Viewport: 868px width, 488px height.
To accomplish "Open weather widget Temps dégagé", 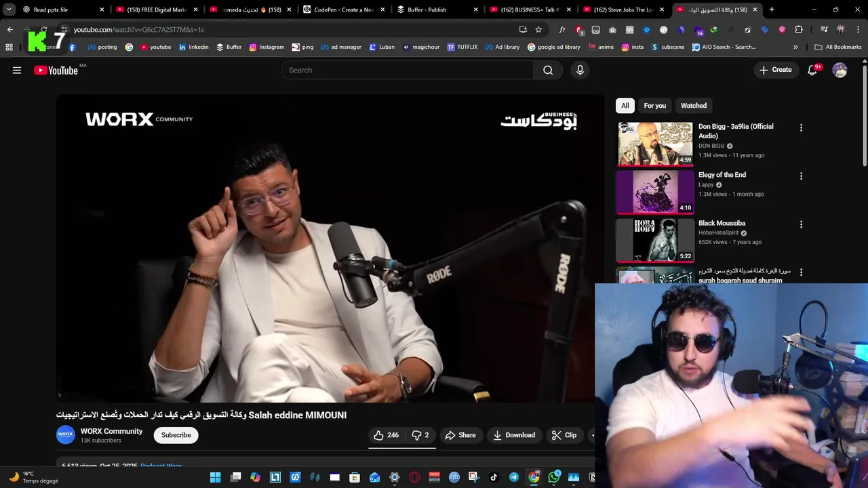I will click(33, 477).
